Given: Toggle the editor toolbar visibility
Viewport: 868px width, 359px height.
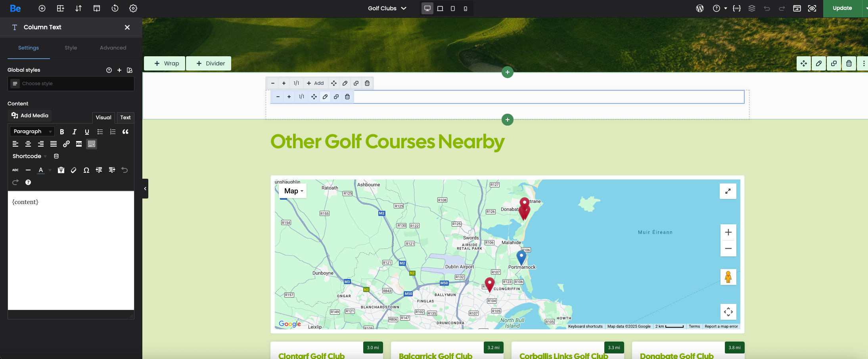Looking at the screenshot, I should (92, 144).
